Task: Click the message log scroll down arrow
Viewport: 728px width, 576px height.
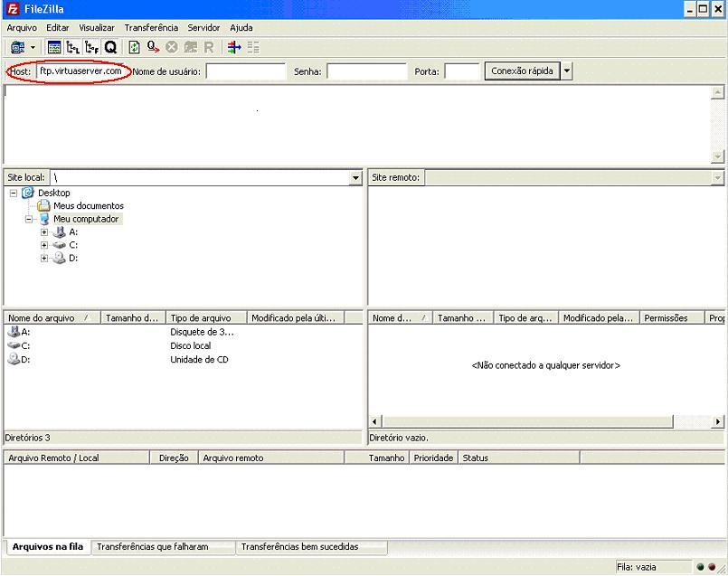Action: 717,156
